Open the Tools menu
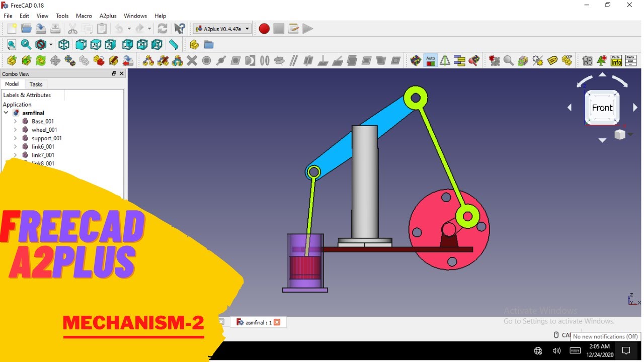The image size is (644, 362). (62, 16)
